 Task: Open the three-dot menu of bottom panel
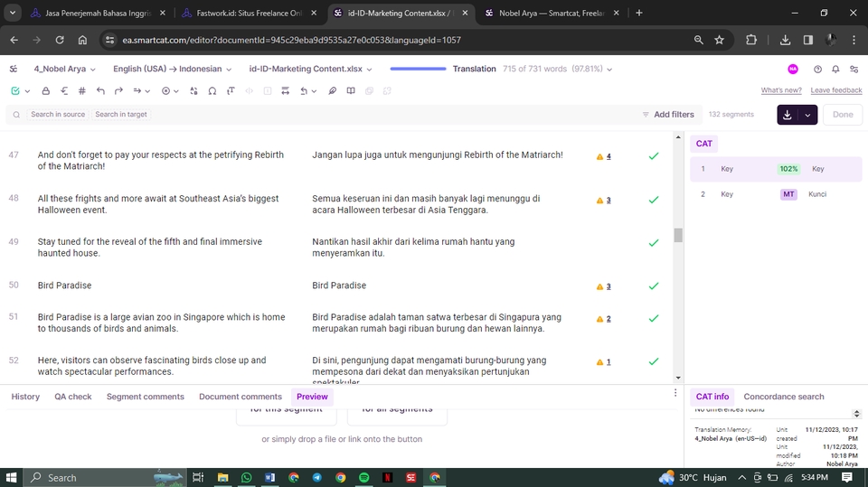675,392
